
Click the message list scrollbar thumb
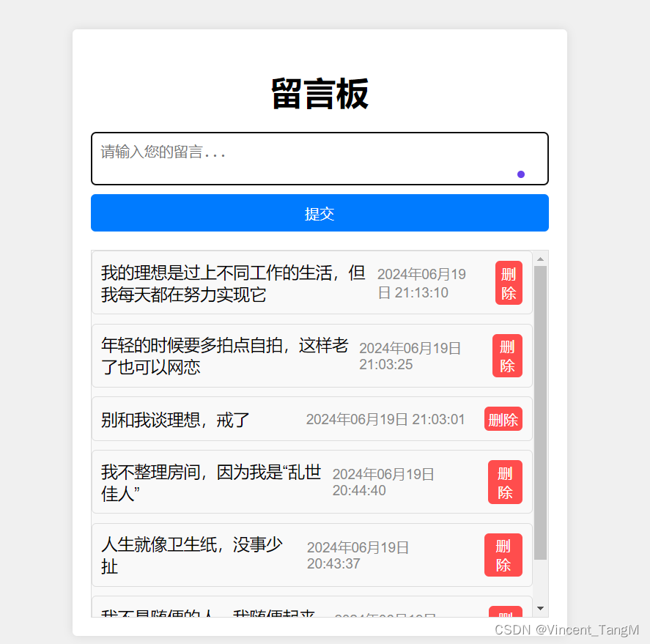point(540,412)
